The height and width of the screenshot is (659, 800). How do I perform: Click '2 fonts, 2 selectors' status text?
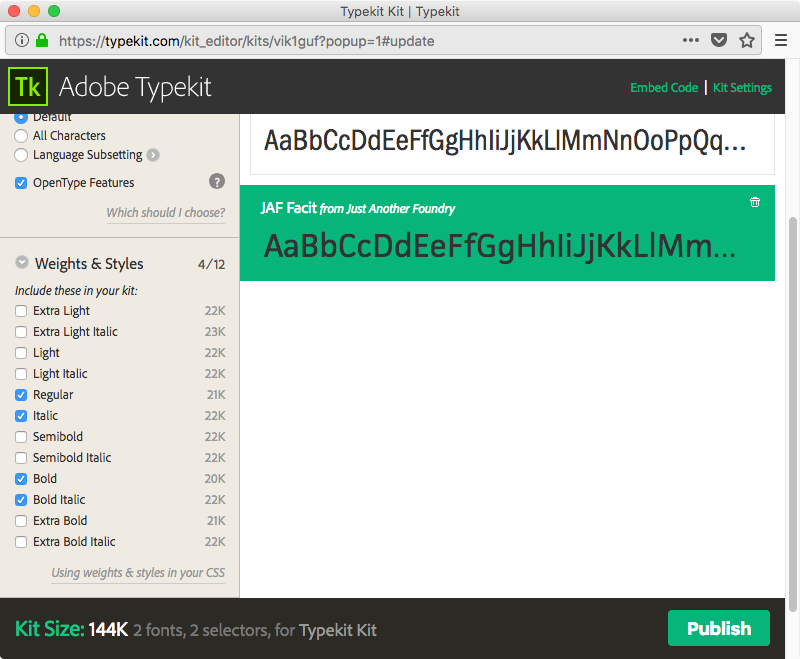click(x=202, y=630)
